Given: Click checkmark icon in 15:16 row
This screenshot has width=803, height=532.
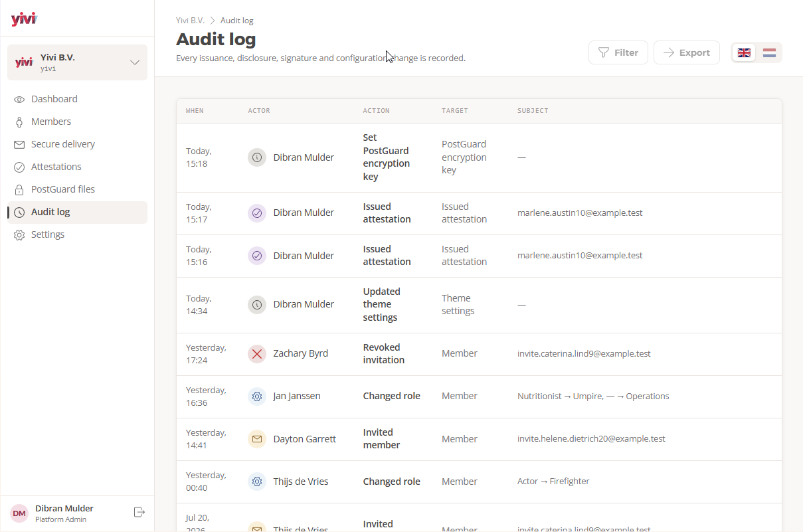Looking at the screenshot, I should pyautogui.click(x=257, y=256).
